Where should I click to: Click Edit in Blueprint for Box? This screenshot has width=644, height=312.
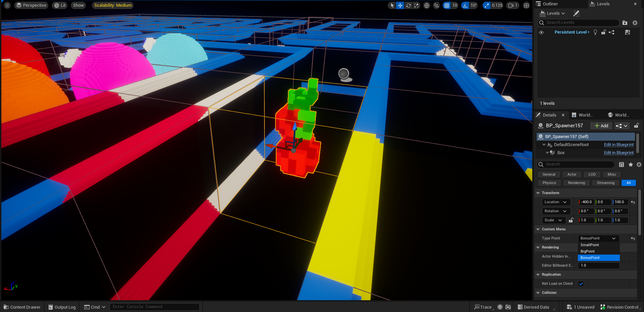pyautogui.click(x=619, y=153)
